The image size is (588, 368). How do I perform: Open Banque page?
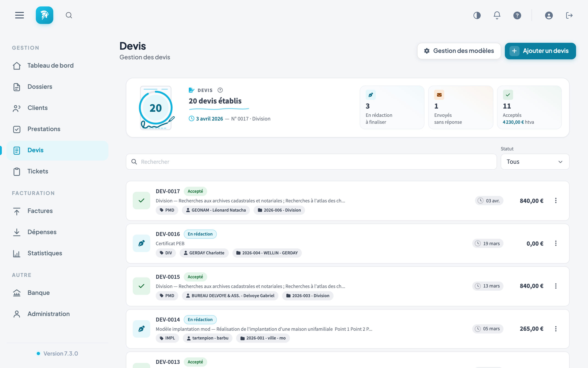pos(57,293)
